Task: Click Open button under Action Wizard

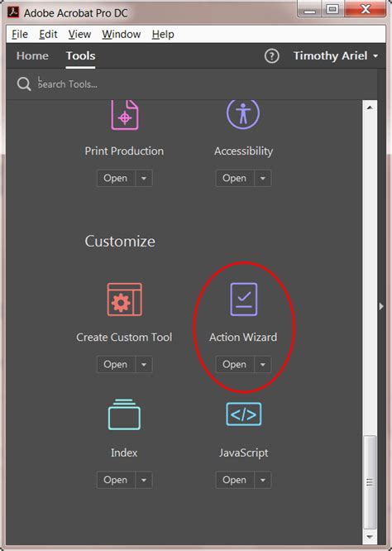Action: (235, 364)
